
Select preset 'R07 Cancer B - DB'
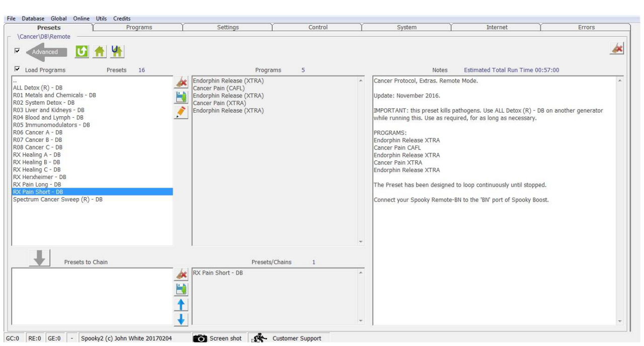92,140
